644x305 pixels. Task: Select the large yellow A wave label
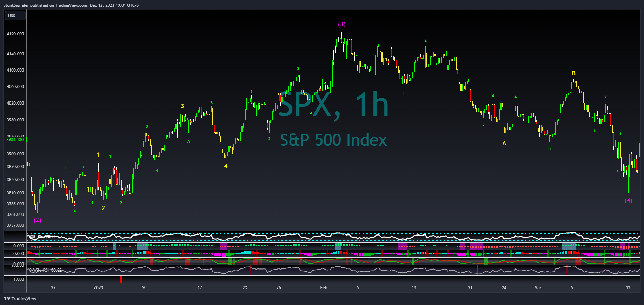click(504, 143)
